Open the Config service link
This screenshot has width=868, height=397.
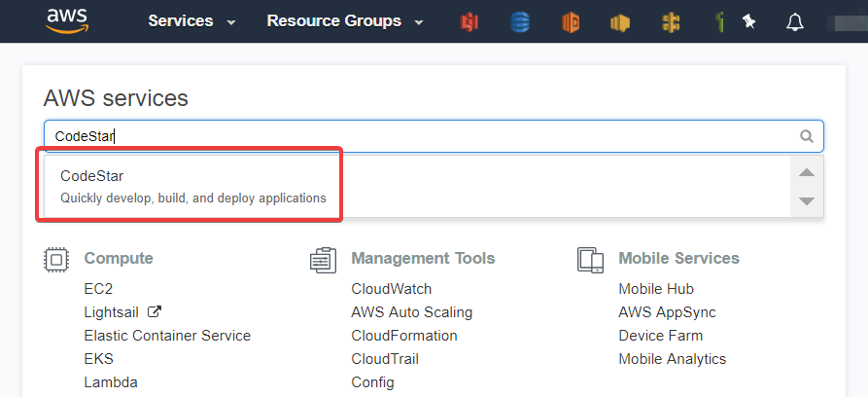(372, 382)
